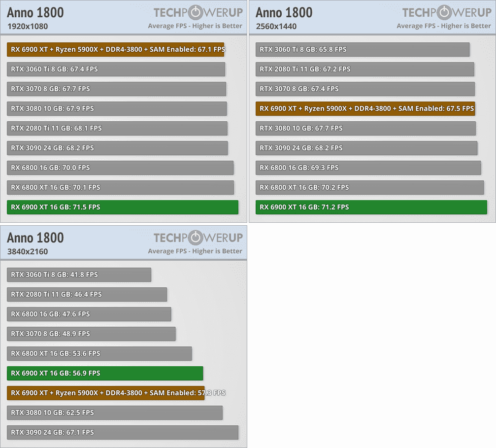Select the RTX 2080 Ti 68.1 FPS bar
Image resolution: width=496 pixels, height=448 pixels.
[117, 128]
